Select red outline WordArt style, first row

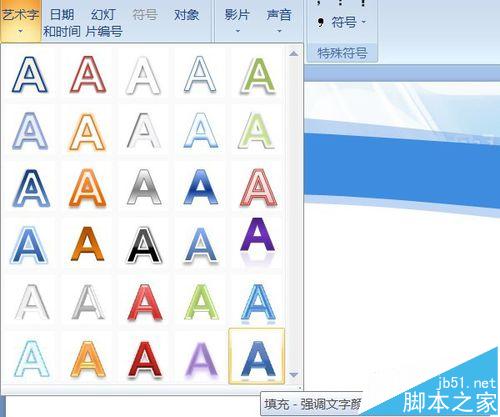click(x=88, y=75)
